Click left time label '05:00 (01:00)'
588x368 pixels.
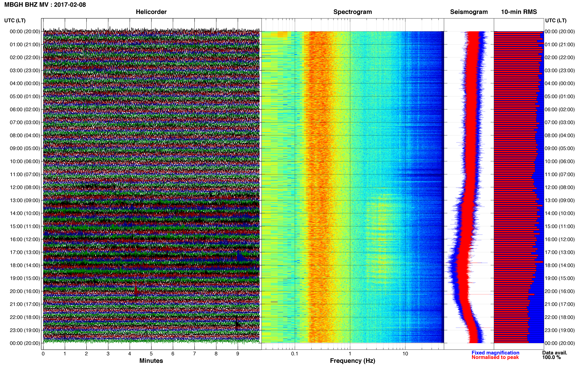tap(25, 96)
